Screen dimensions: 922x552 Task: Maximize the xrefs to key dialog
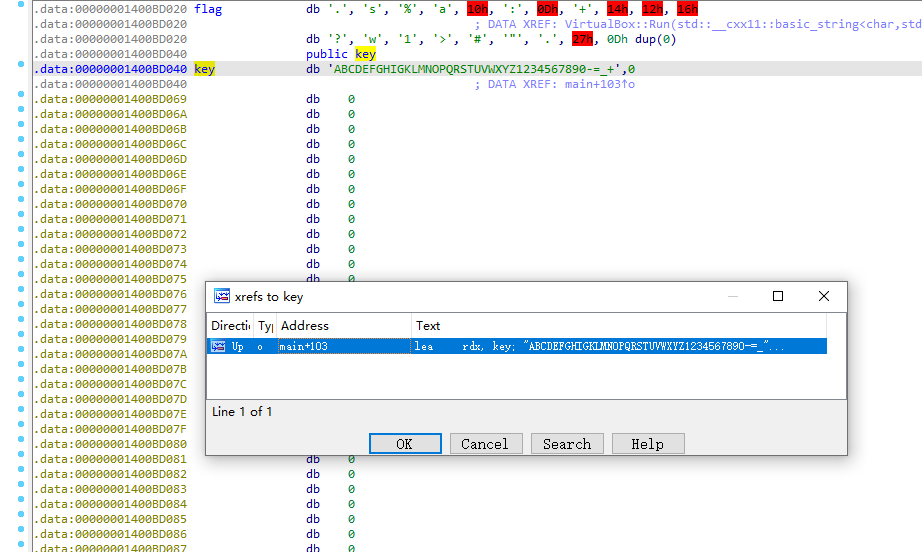(778, 296)
